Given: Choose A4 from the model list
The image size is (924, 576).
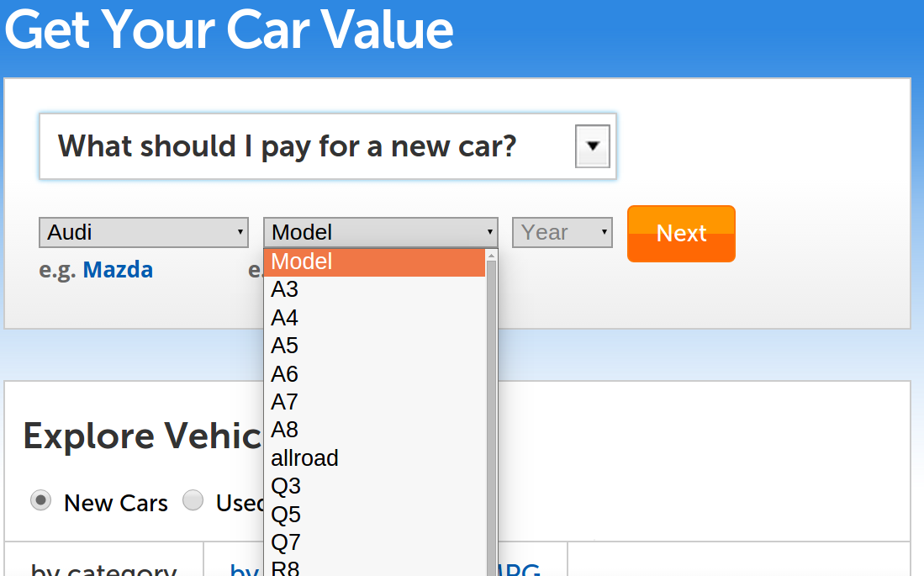Looking at the screenshot, I should coord(374,318).
